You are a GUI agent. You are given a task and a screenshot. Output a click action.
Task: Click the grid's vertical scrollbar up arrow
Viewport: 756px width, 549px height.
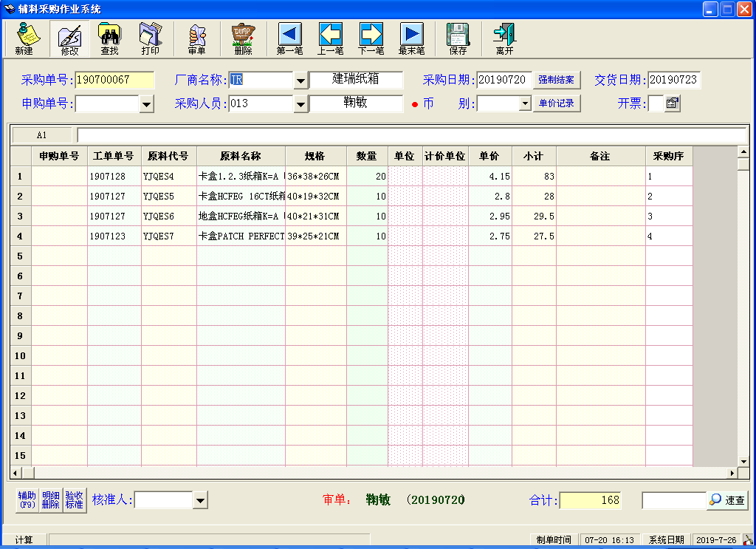(x=743, y=152)
